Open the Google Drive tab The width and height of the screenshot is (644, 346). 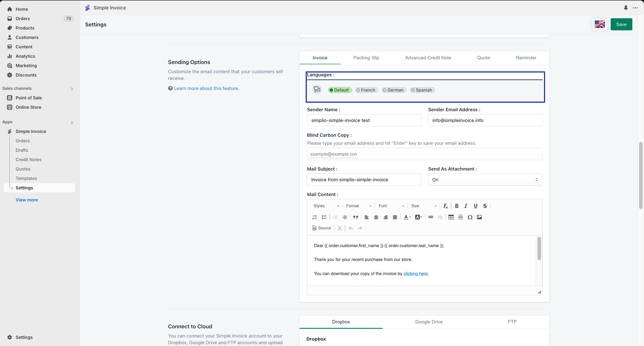point(429,322)
